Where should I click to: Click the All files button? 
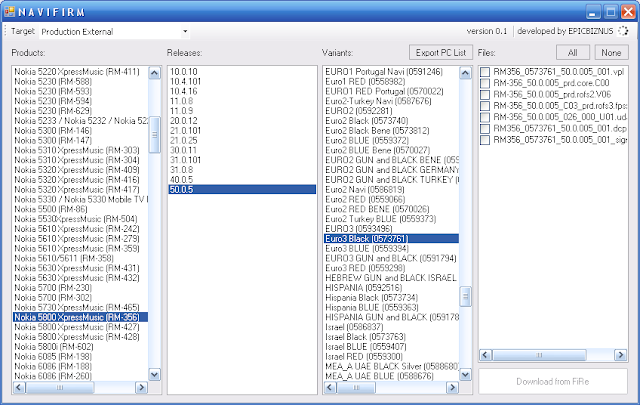(573, 53)
